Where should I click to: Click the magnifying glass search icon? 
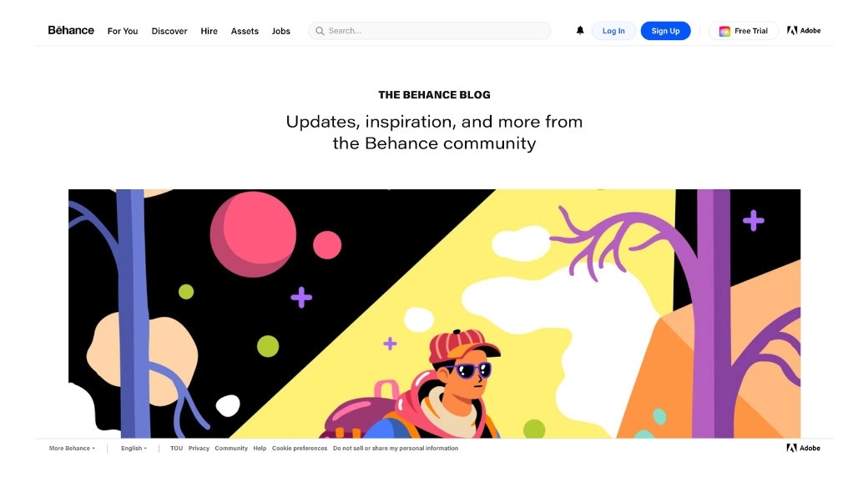[x=320, y=31]
